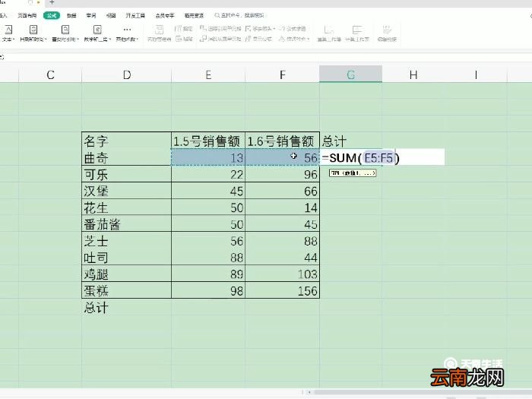Open Date and Time functions icon
Screen dimensions: 532x399
33,30
